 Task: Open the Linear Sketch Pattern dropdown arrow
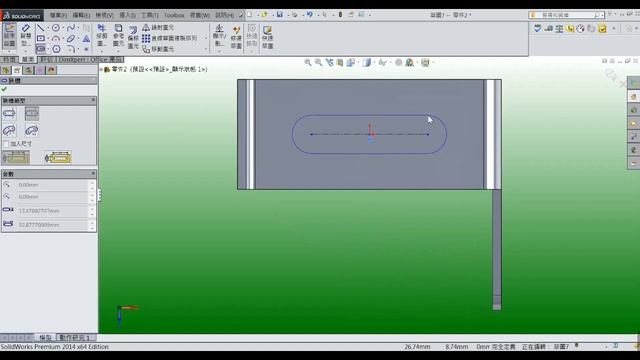pos(205,38)
